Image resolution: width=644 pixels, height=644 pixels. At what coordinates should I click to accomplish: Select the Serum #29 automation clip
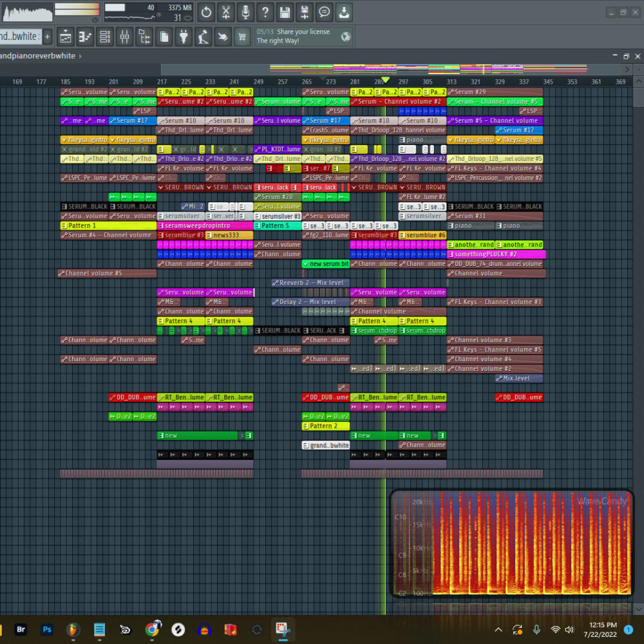coord(495,92)
